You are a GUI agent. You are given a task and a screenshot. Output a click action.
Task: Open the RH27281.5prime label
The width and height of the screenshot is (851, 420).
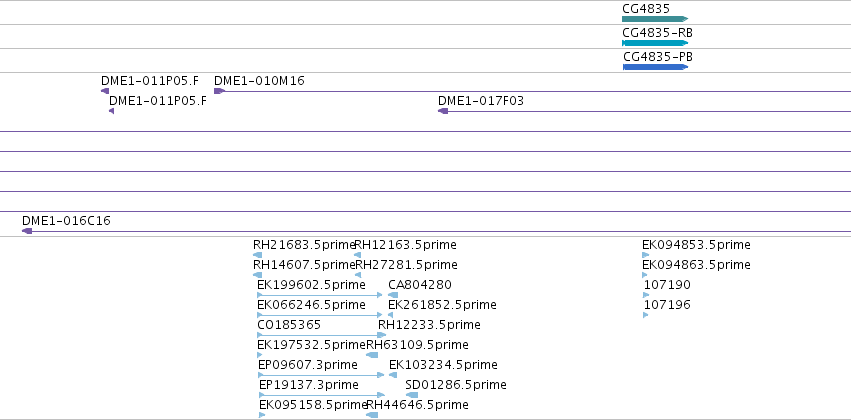point(406,265)
